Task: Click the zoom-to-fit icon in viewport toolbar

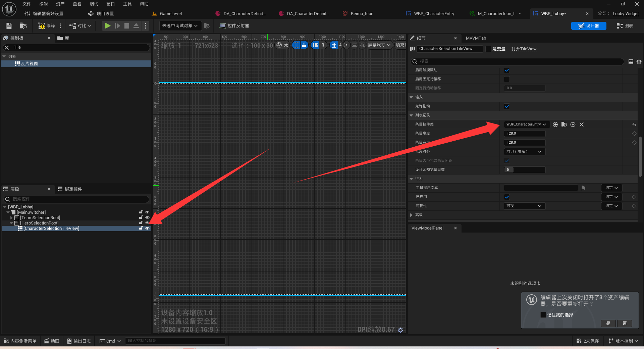Action: (x=347, y=45)
